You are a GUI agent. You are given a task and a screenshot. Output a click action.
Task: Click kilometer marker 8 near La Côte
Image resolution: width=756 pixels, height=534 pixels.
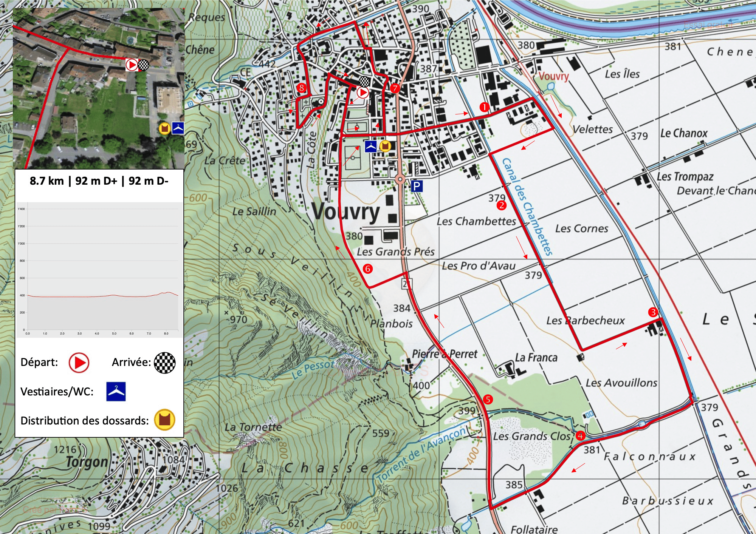click(301, 88)
